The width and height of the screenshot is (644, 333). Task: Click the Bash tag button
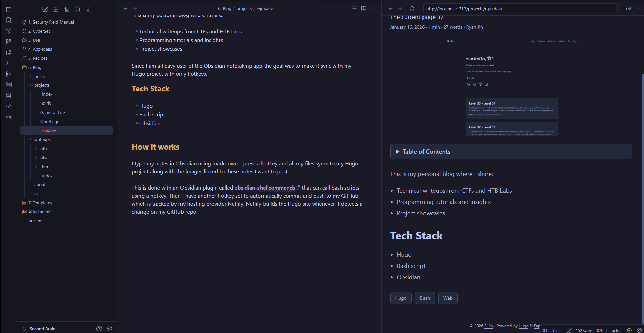point(425,298)
